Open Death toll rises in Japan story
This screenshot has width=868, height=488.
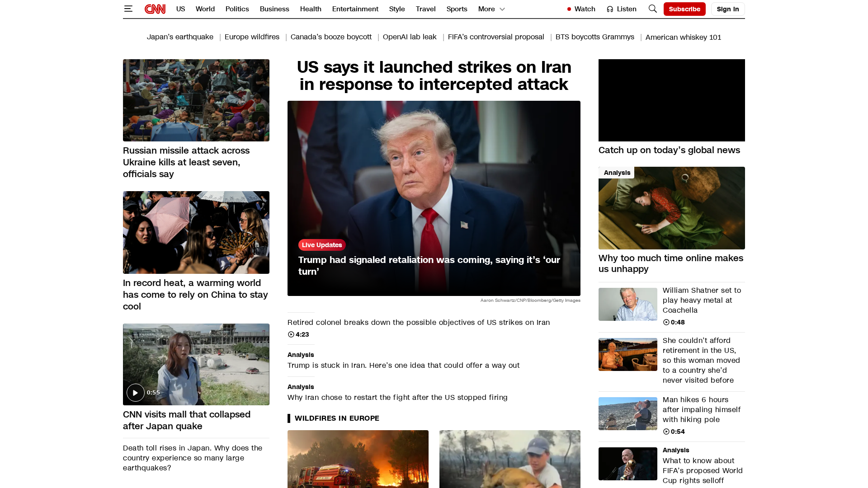tap(193, 458)
